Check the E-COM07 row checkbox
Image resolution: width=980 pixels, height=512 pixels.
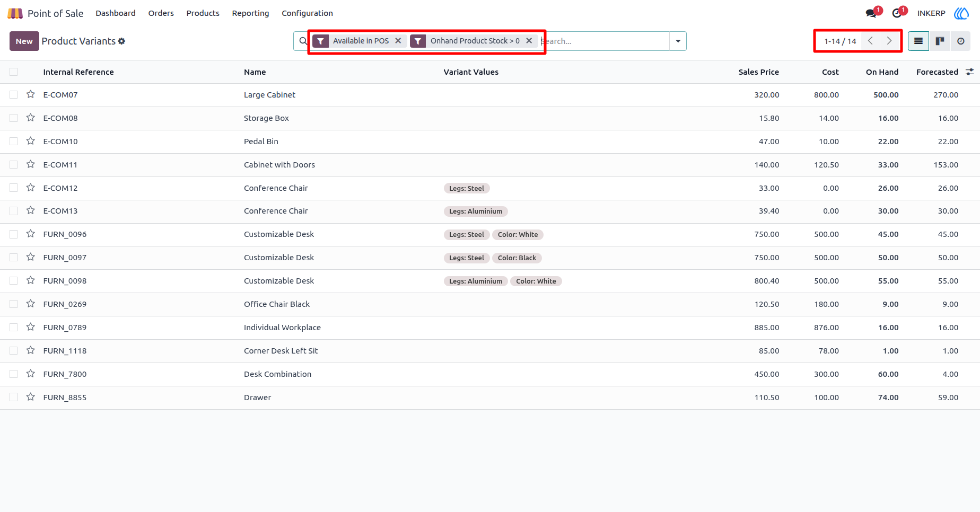click(14, 95)
